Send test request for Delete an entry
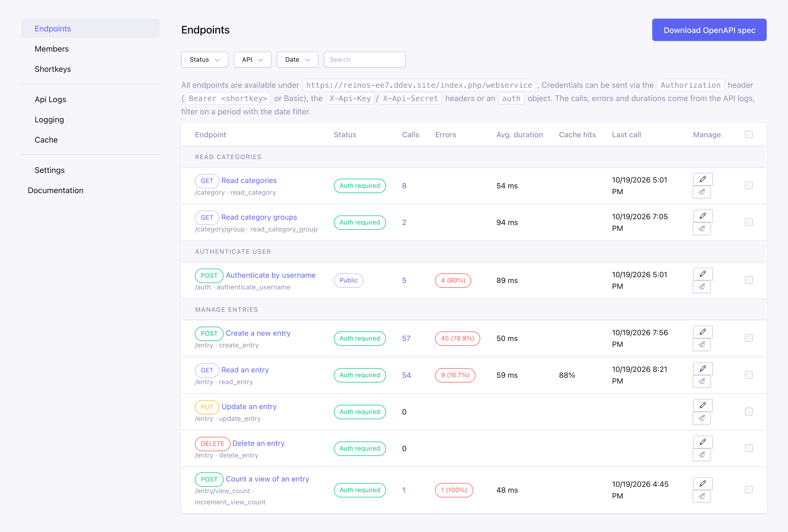Image resolution: width=788 pixels, height=532 pixels. coord(701,455)
